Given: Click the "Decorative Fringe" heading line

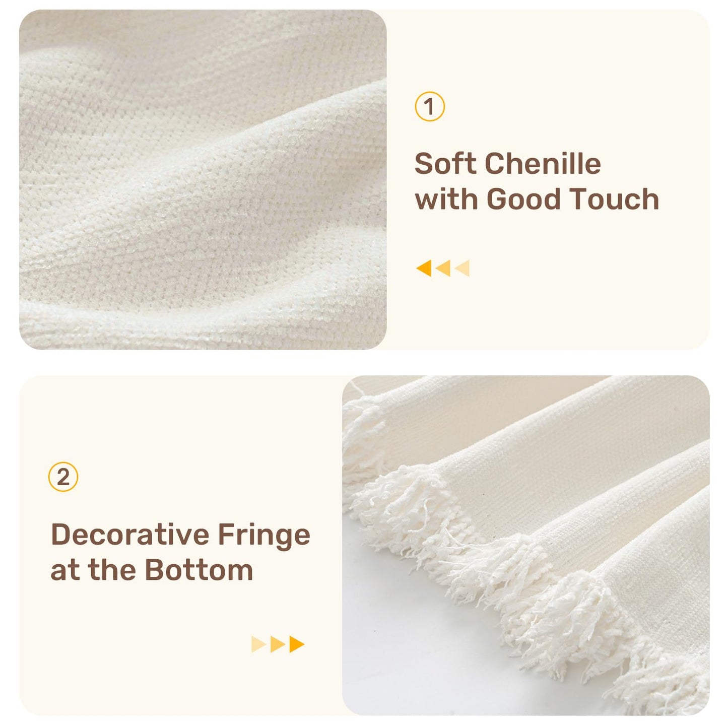Looking at the screenshot, I should pyautogui.click(x=181, y=536).
